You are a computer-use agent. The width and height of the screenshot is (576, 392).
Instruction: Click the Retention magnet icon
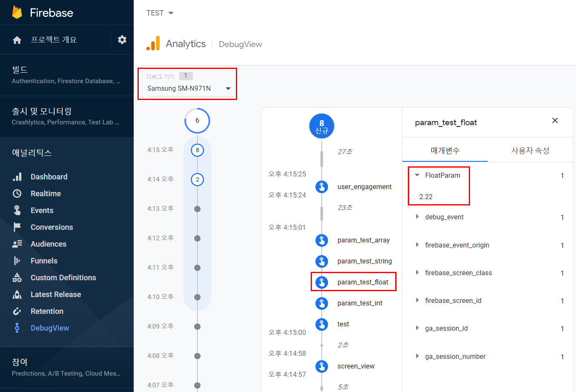point(17,311)
